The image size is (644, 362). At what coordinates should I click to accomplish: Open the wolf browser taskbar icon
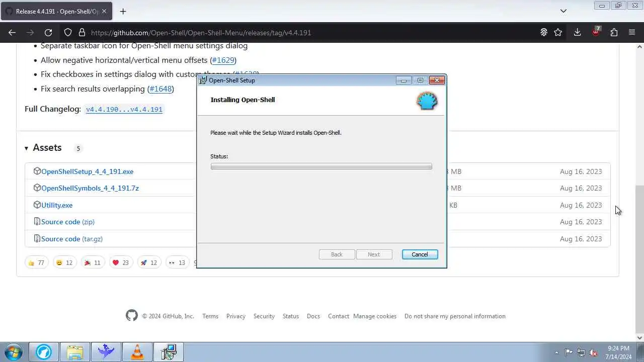click(x=44, y=352)
